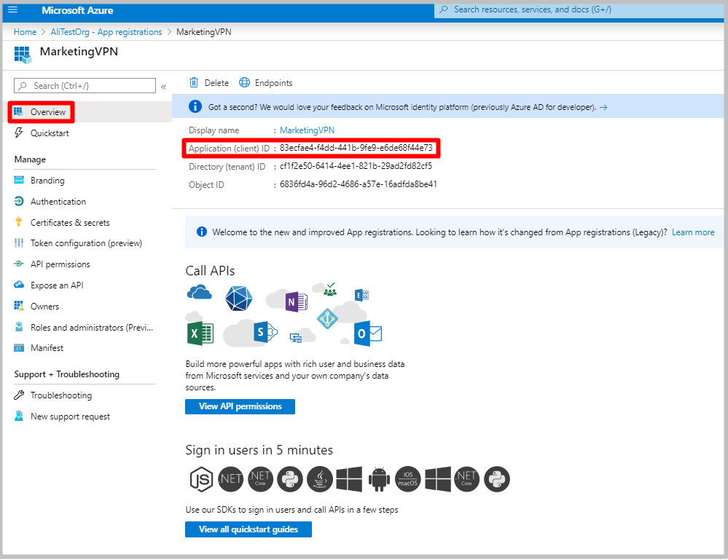Open Roles and administrators page
Viewport: 728px width, 560px height.
(92, 328)
